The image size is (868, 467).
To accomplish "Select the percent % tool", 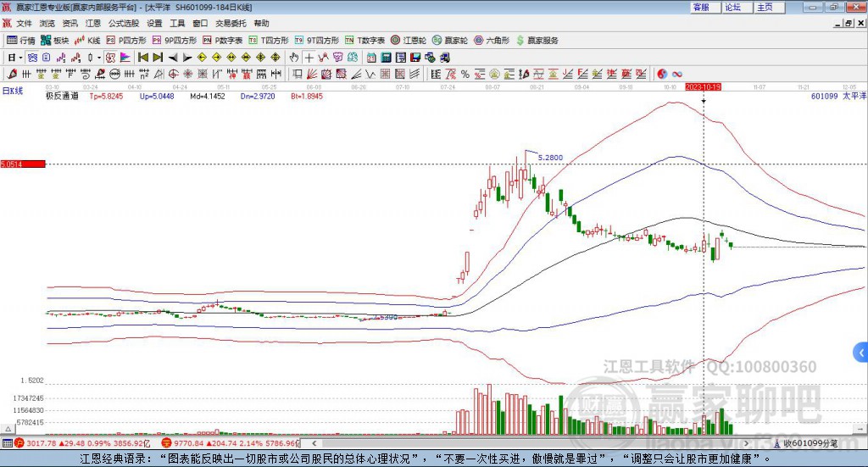I will tap(465, 74).
